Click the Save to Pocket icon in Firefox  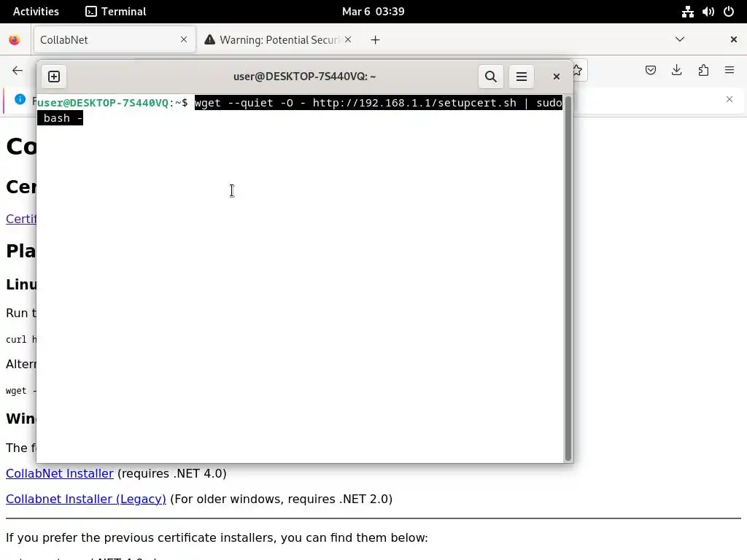coord(650,71)
